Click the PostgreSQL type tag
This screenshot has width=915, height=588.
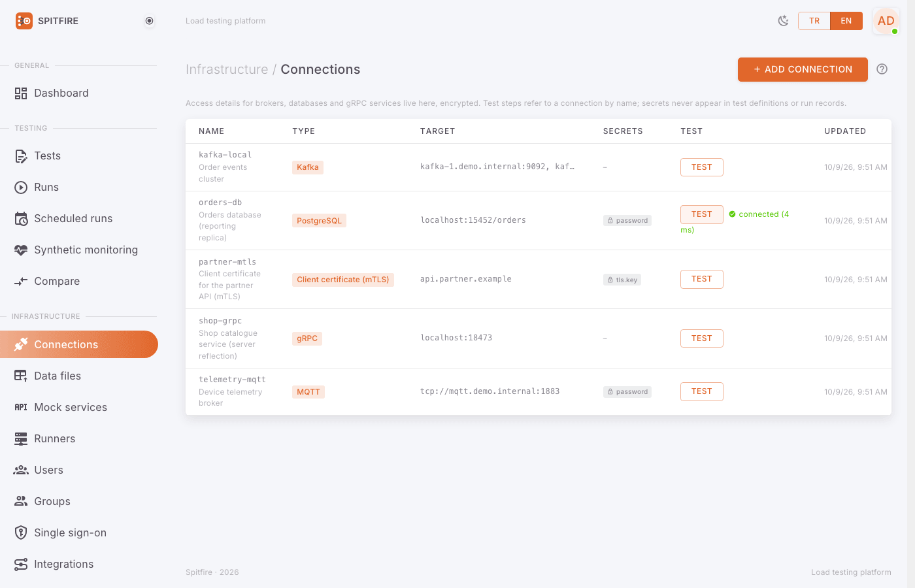click(x=319, y=221)
